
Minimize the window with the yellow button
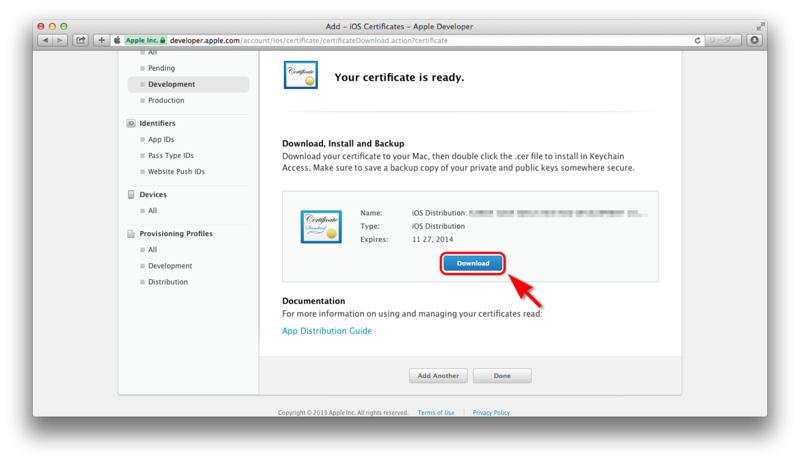pos(52,26)
